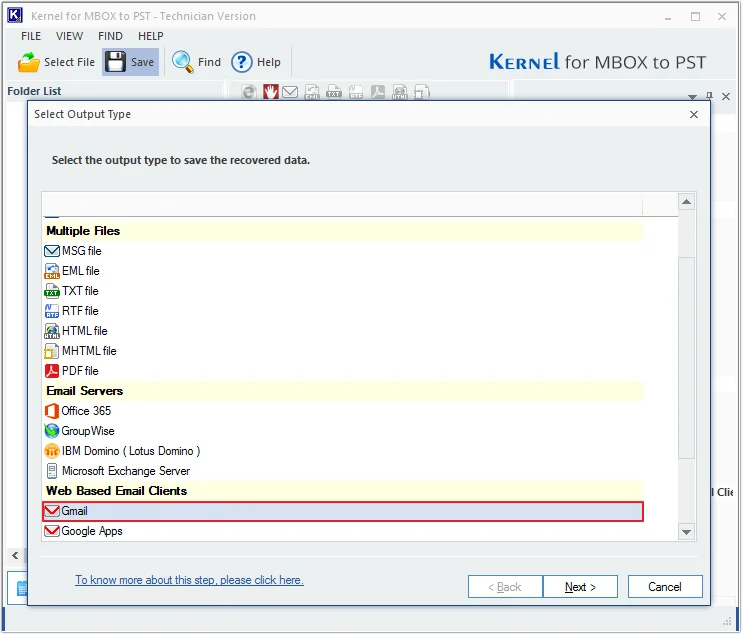743x635 pixels.
Task: Close the Select Output Type dialog
Action: pyautogui.click(x=694, y=115)
